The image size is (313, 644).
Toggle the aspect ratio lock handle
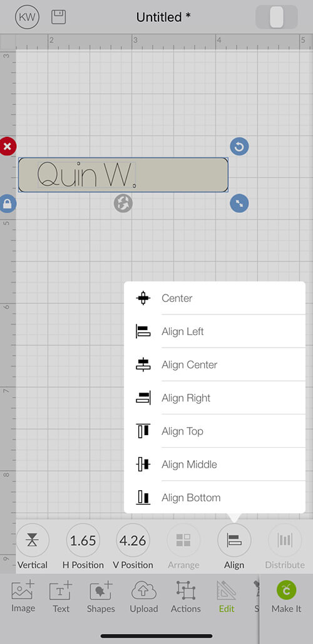click(8, 203)
